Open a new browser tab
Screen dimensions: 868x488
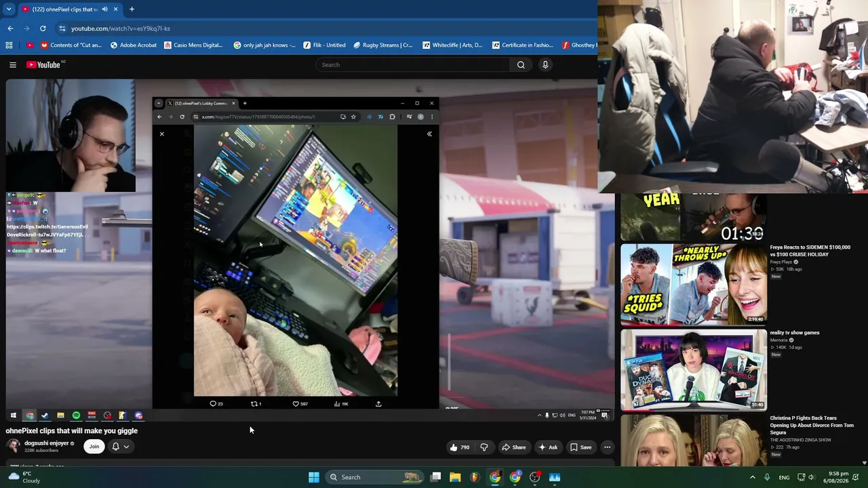pyautogui.click(x=132, y=9)
